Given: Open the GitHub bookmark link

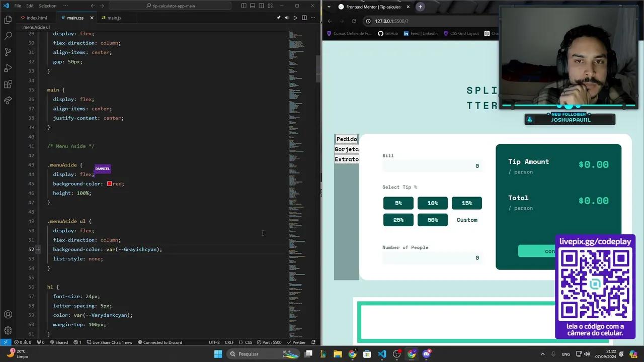Looking at the screenshot, I should pyautogui.click(x=388, y=34).
